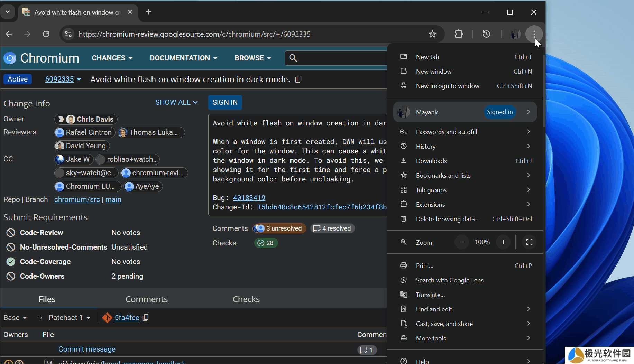Open the Patchset 1 dropdown
Image resolution: width=634 pixels, height=364 pixels.
coord(70,318)
